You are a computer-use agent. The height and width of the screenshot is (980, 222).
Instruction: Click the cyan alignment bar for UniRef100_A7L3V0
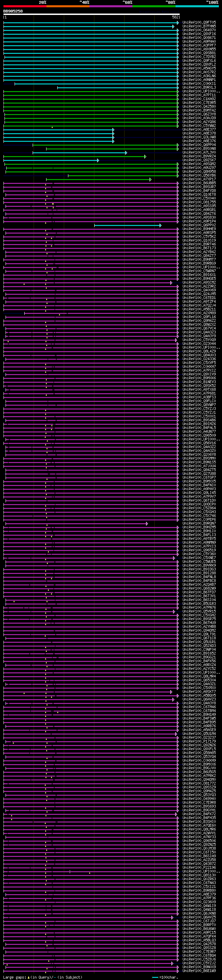pos(80,153)
